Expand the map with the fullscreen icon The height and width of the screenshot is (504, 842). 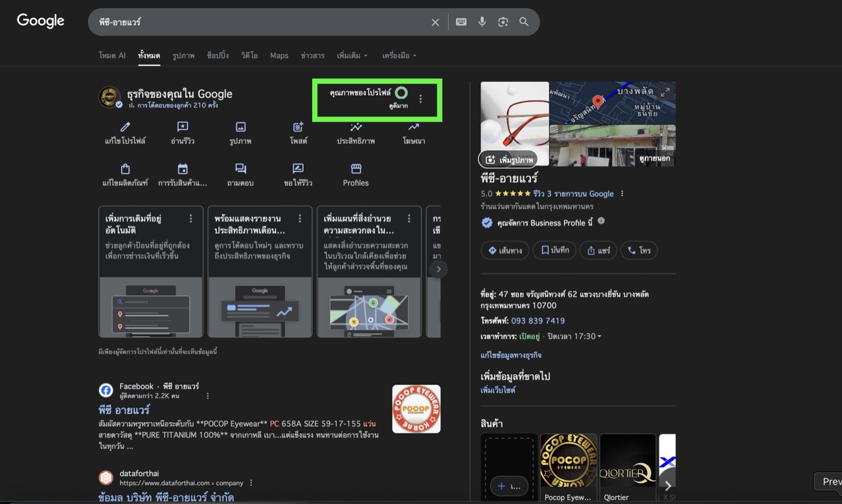pyautogui.click(x=665, y=92)
